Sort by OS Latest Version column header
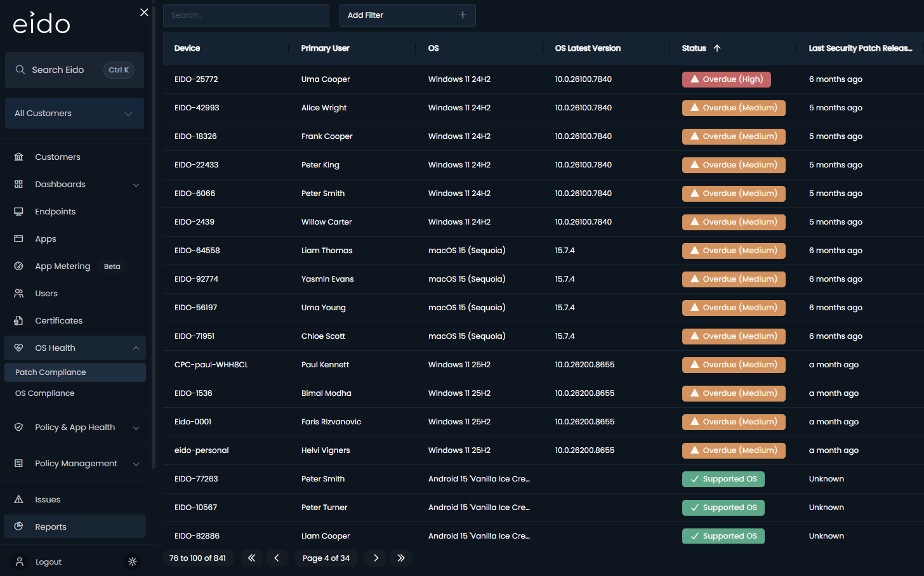924x576 pixels. point(588,48)
